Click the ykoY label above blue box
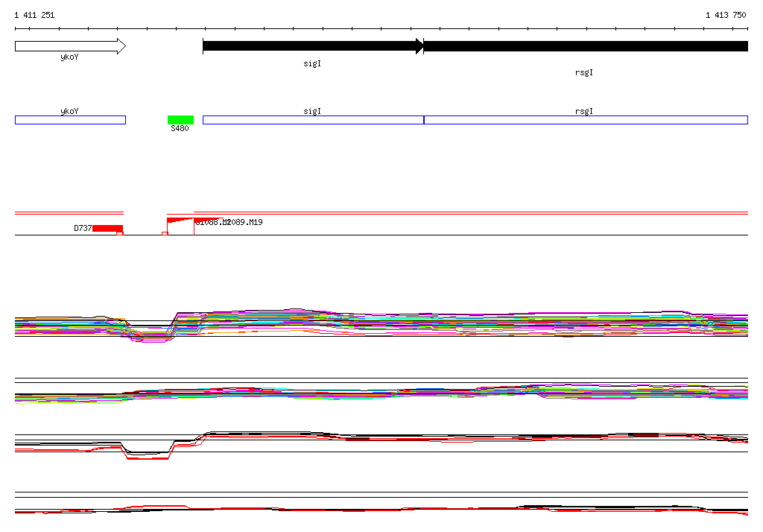 (69, 111)
